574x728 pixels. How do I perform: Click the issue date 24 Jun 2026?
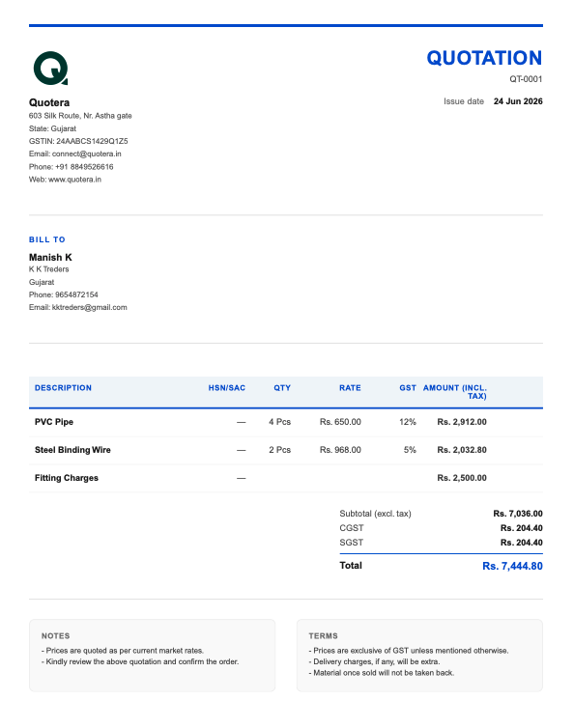coord(518,101)
